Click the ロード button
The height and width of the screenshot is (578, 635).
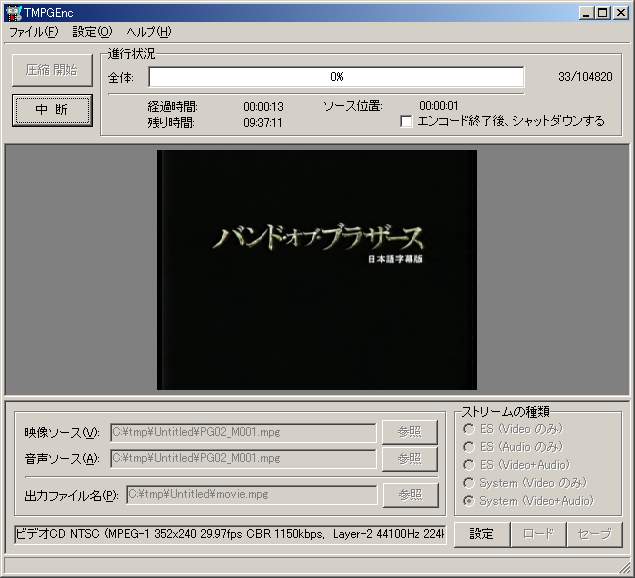(x=538, y=534)
